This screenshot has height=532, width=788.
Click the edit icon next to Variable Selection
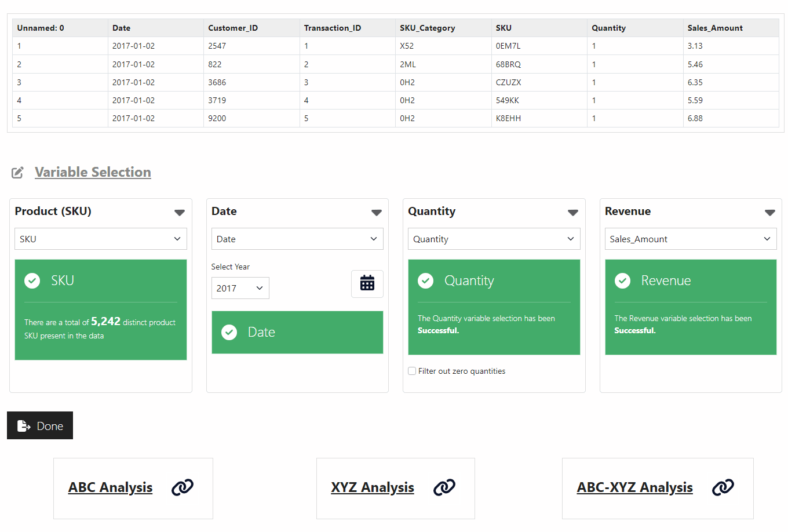(18, 172)
